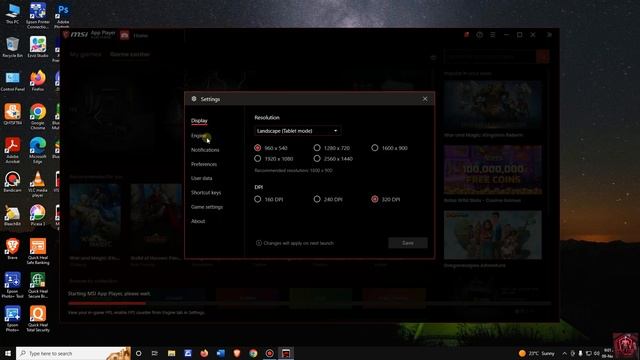This screenshot has width=640, height=360.
Task: Open Epson Printer Connection shortcut
Action: click(x=38, y=16)
